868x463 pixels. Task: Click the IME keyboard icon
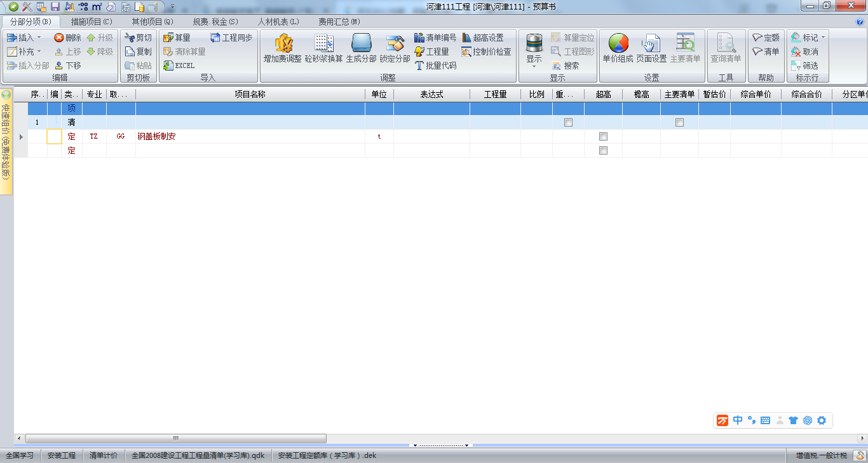[x=765, y=420]
